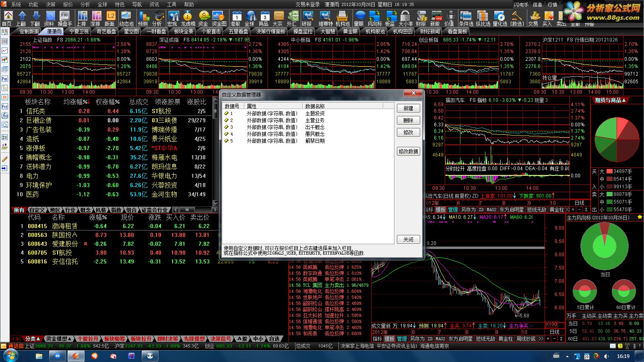Open the 宏观 binoculars icon

tap(173, 19)
